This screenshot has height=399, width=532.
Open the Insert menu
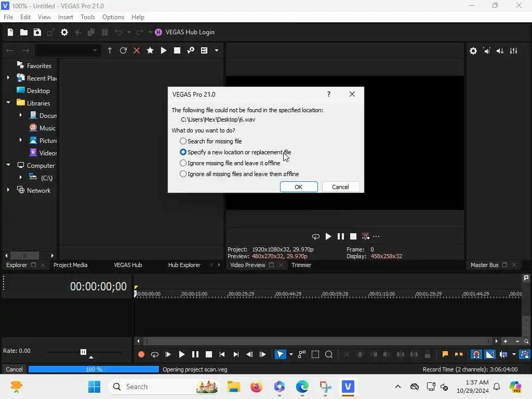point(65,17)
